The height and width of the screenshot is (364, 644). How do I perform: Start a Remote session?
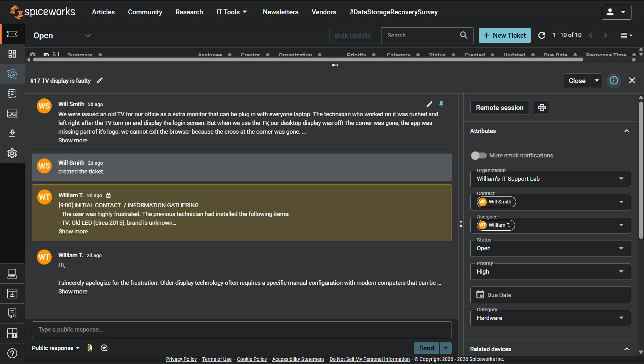[499, 107]
